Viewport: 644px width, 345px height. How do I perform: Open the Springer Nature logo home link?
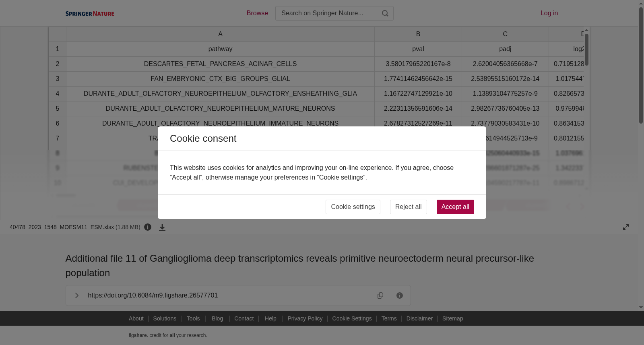point(90,14)
